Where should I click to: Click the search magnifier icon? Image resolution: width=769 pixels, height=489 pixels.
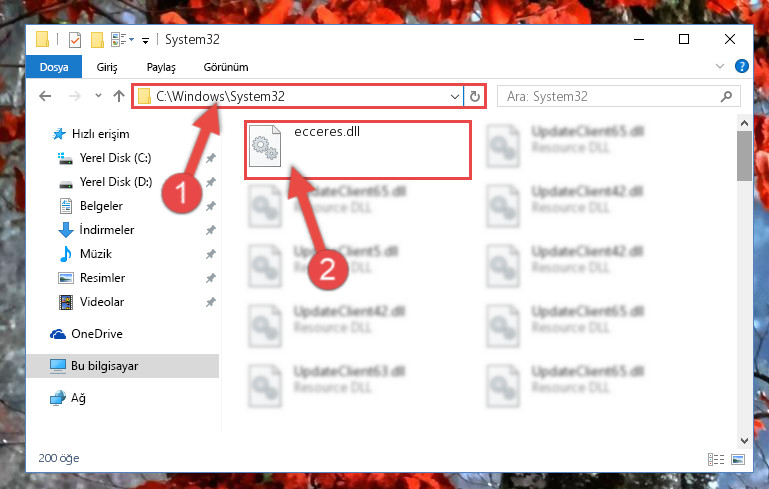click(726, 96)
